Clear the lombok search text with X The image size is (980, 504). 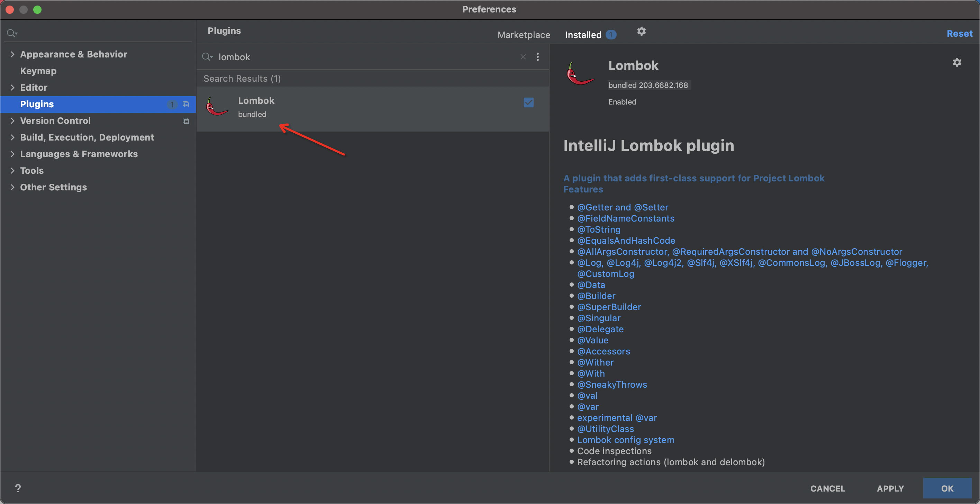(523, 57)
